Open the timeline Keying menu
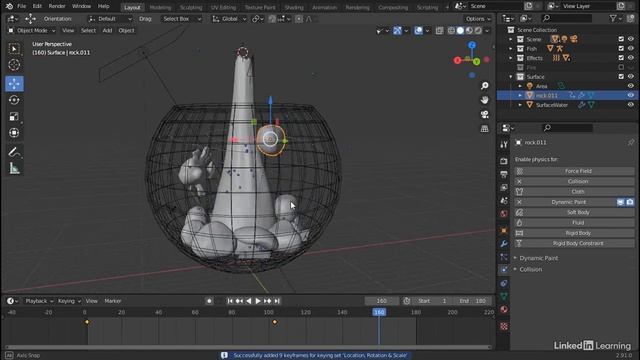This screenshot has width=640, height=360. [69, 301]
